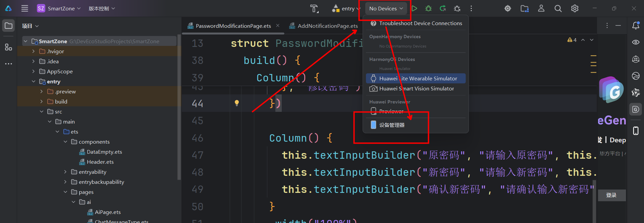Click the yellow lightbulb quick-fix icon
This screenshot has width=644, height=223.
coord(237,103)
